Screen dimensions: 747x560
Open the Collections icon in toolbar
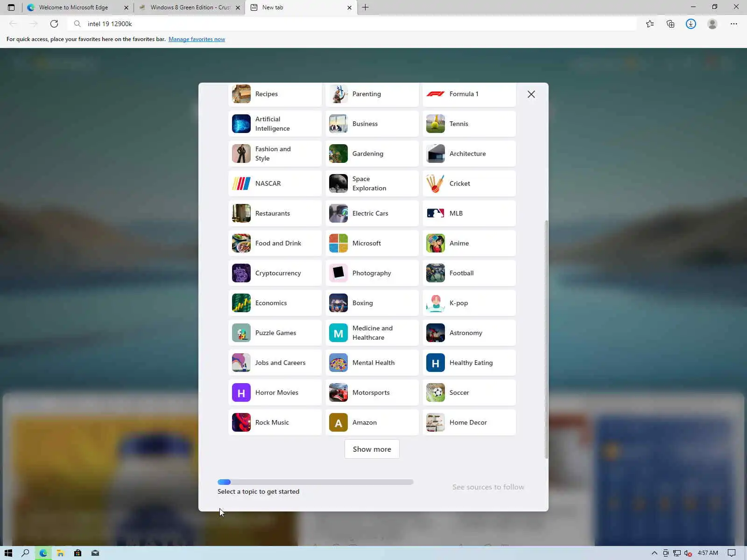(x=670, y=24)
